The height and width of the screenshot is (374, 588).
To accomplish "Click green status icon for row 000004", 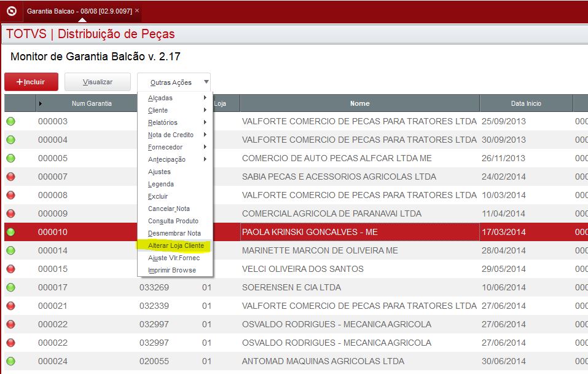I will (x=11, y=140).
